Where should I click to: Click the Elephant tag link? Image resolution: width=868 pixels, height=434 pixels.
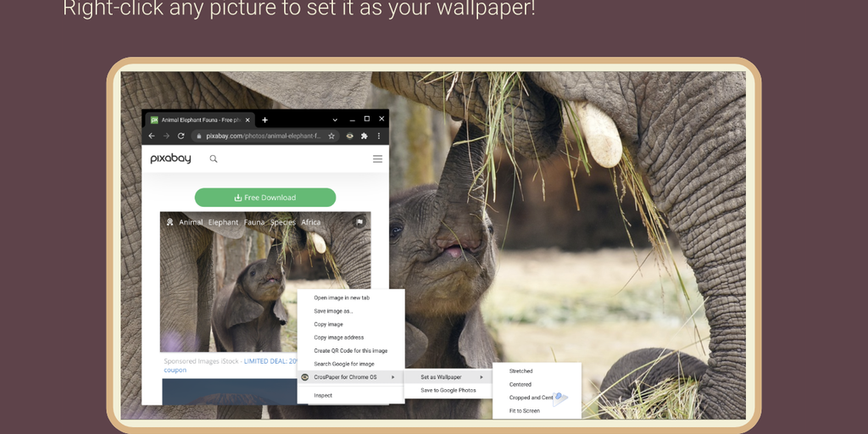(224, 223)
